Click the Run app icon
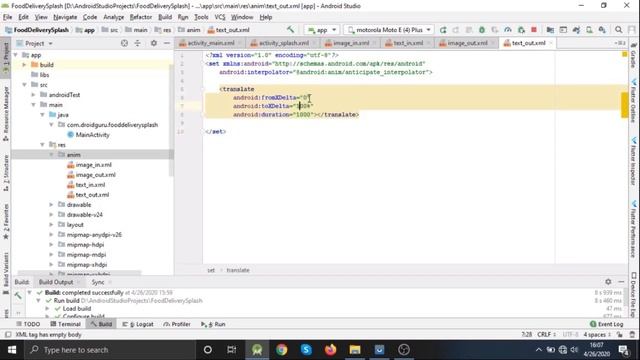 (x=443, y=30)
